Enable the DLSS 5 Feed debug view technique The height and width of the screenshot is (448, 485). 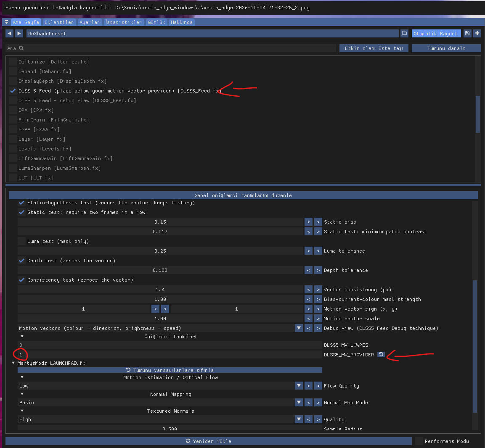[13, 100]
